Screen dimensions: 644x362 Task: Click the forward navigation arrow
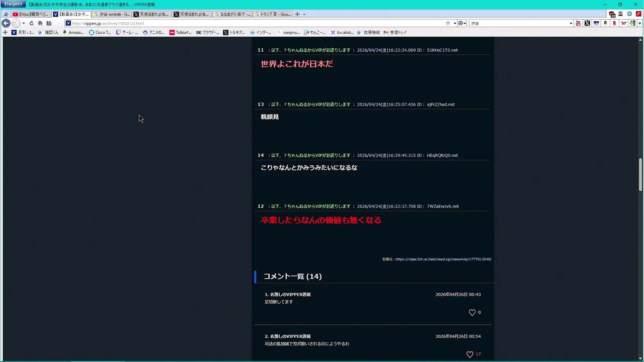point(16,23)
